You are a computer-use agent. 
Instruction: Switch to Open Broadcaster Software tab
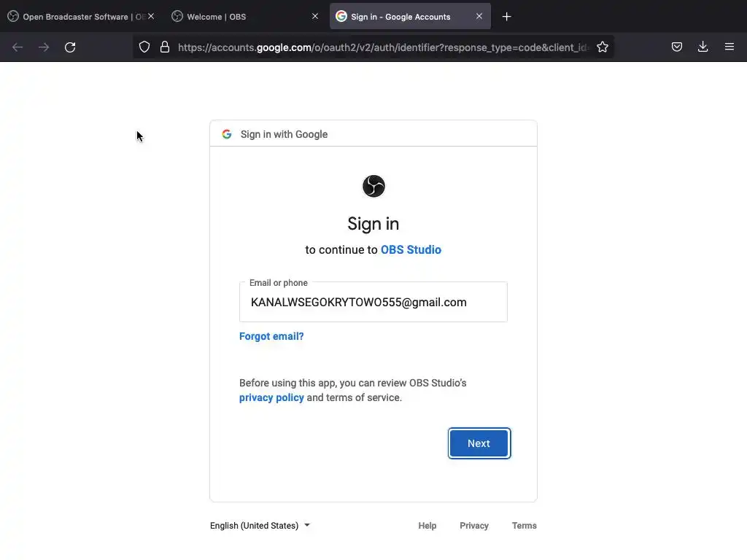pos(77,17)
